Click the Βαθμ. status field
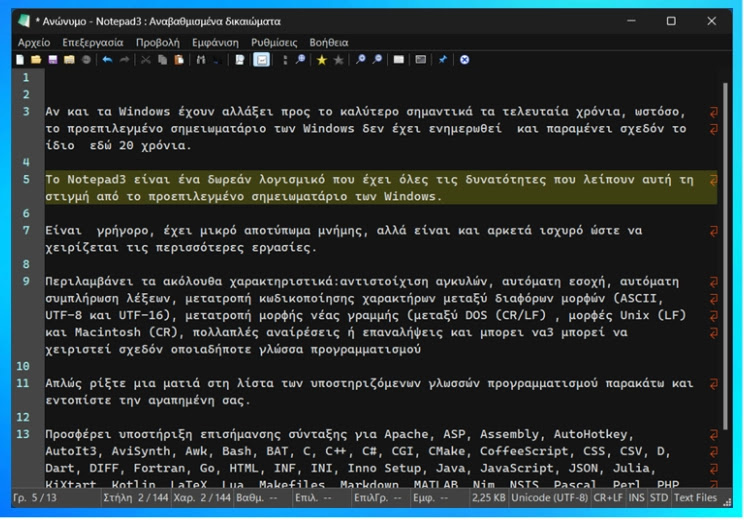The width and height of the screenshot is (744, 520). (263, 498)
